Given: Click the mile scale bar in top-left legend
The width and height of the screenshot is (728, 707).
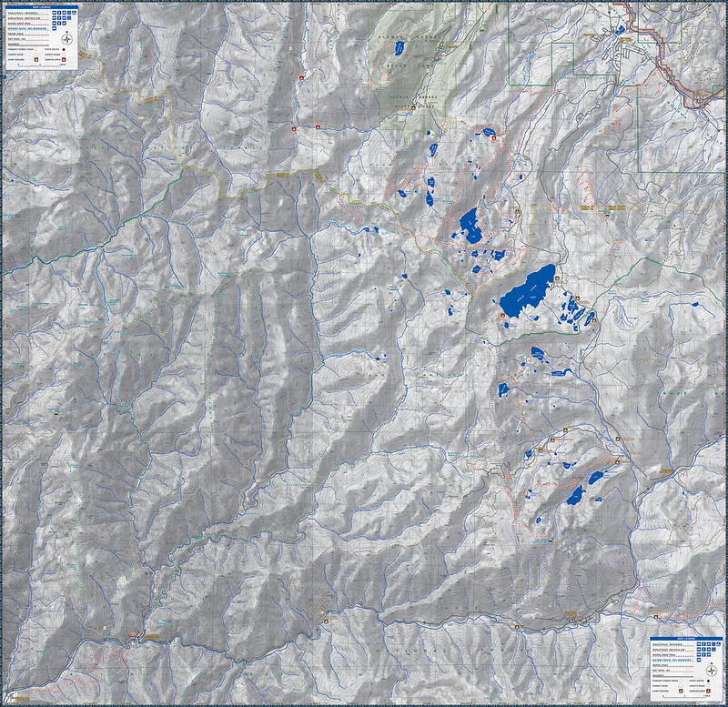Looking at the screenshot, I should point(39,65).
